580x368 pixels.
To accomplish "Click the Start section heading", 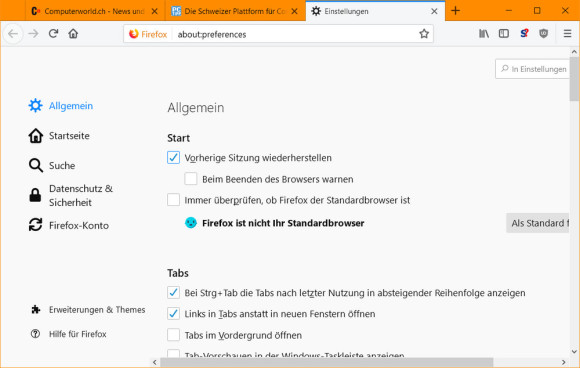I will (x=178, y=138).
